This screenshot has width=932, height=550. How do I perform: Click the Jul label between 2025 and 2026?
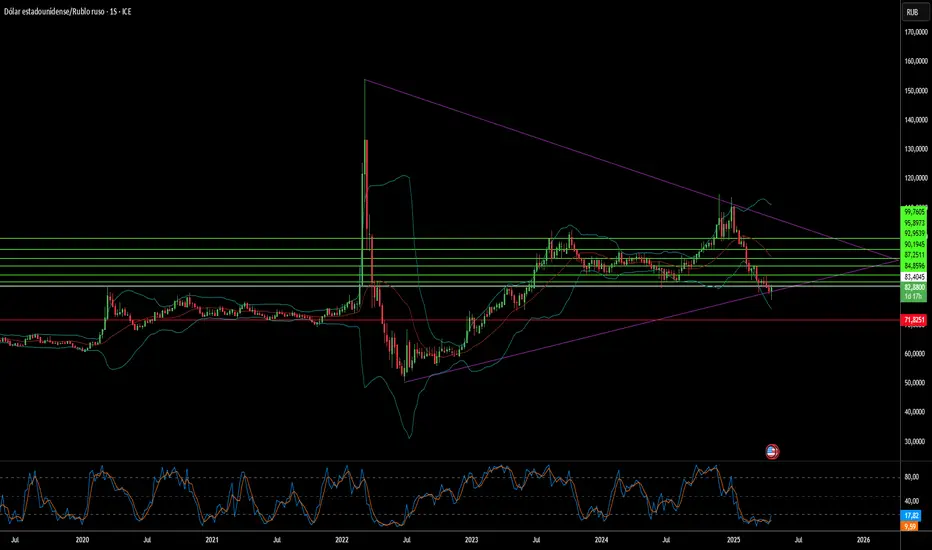point(798,540)
